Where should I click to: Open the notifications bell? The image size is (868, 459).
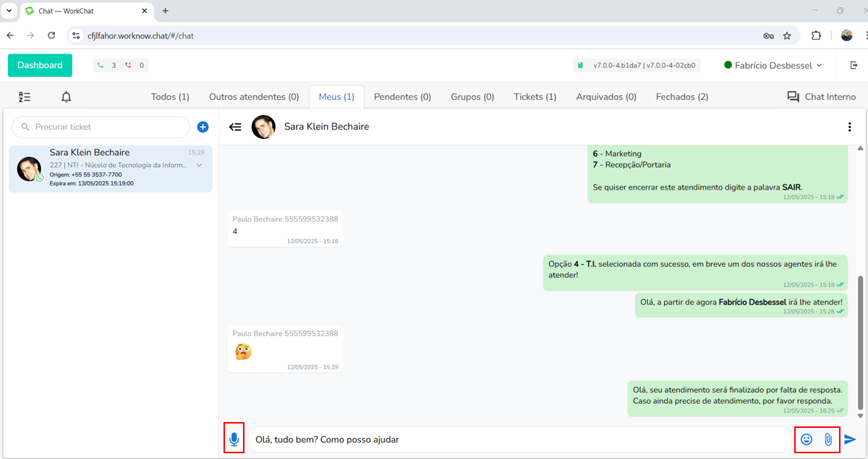[x=67, y=97]
